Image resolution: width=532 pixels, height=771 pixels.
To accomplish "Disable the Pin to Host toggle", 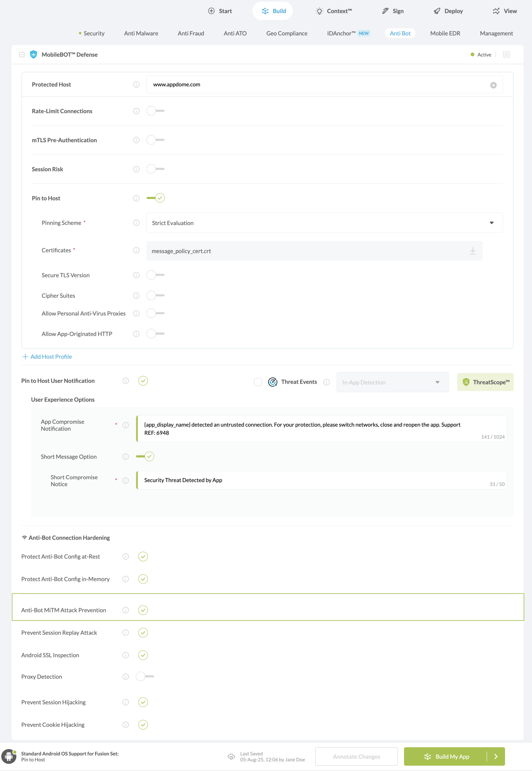I will 155,198.
